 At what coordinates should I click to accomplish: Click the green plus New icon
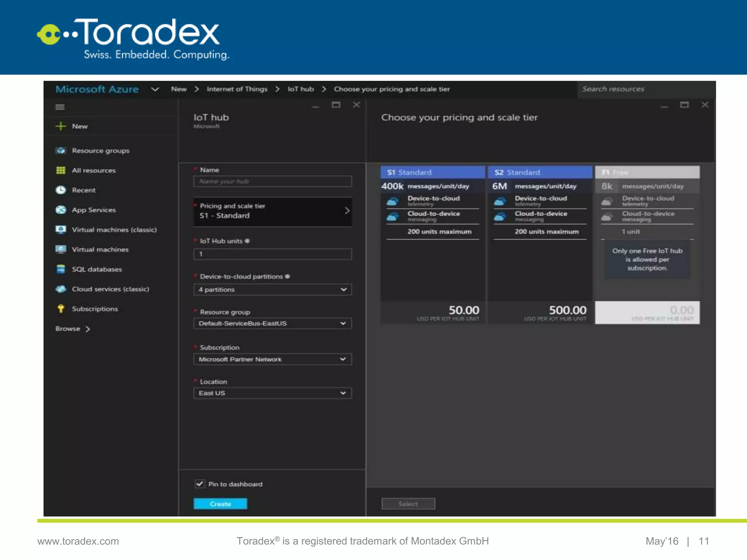(x=61, y=126)
